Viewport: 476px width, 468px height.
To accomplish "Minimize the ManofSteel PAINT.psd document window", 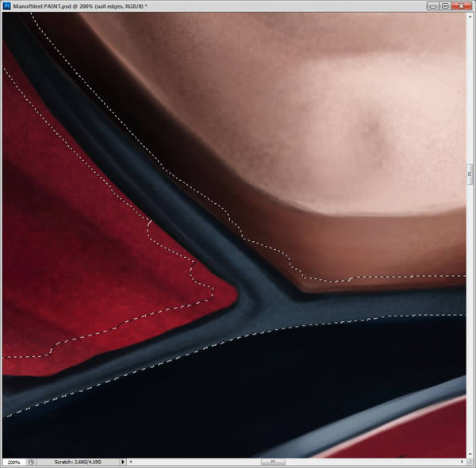I will click(432, 6).
